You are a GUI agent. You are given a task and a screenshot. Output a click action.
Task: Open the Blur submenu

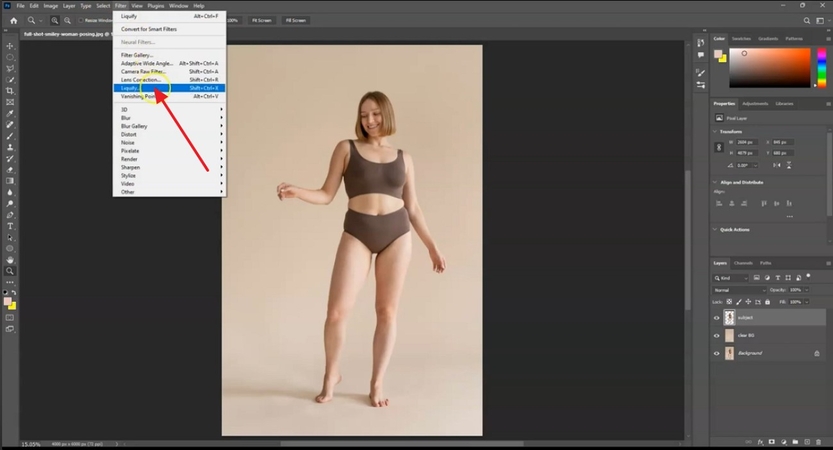(x=169, y=118)
